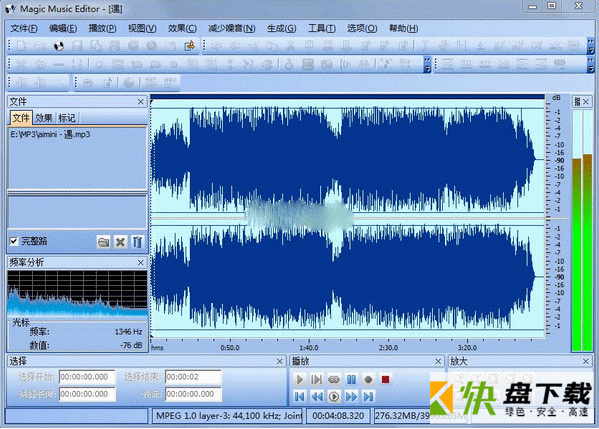Open the 工具(T) menu
This screenshot has width=599, height=429.
(x=322, y=28)
